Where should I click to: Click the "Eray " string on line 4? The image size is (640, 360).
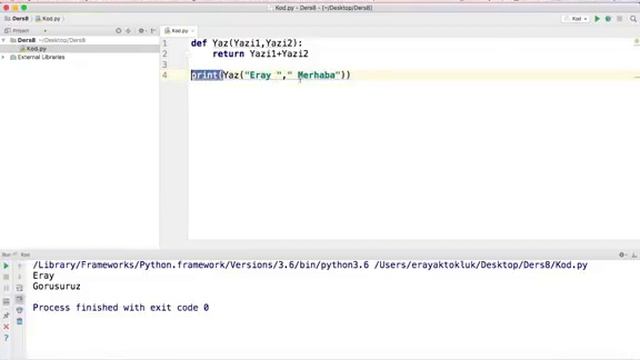[263, 75]
